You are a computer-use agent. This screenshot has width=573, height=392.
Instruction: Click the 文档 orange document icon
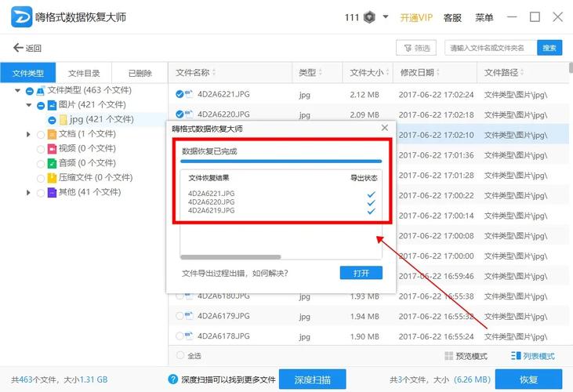coord(53,134)
